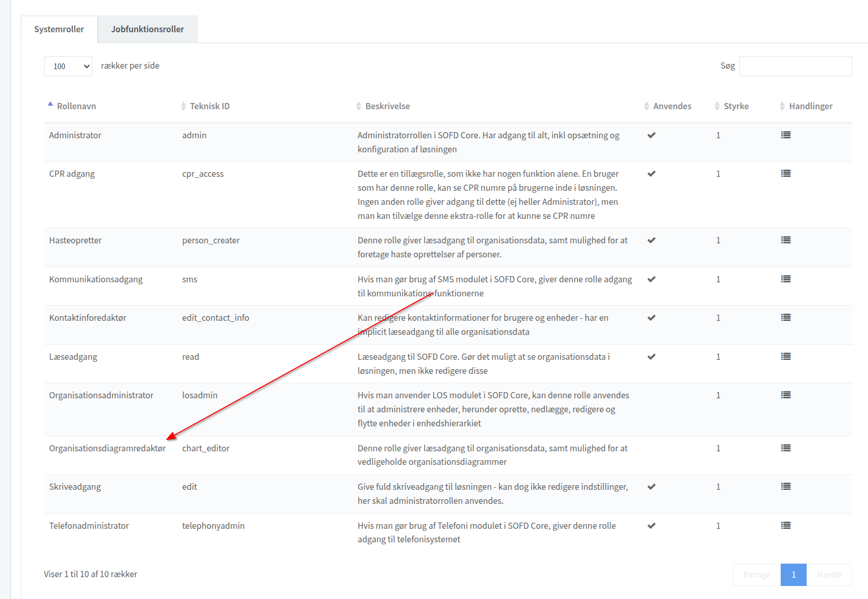Open actions icon for Organisationsdiagramredaktør row
Screen dimensions: 868x599
(785, 448)
